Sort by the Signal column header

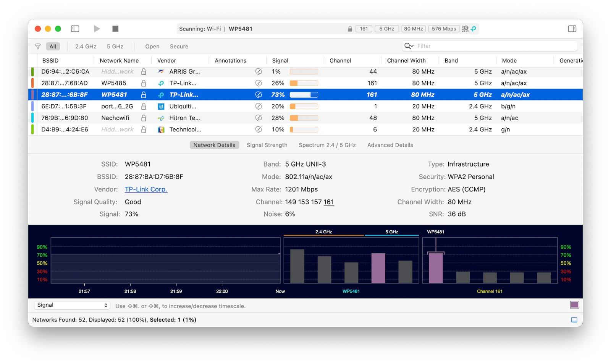280,61
